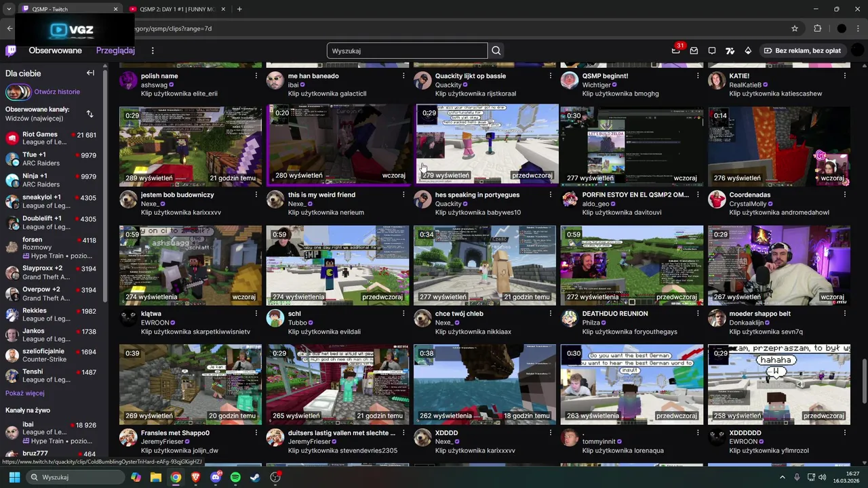868x488 pixels.
Task: Open the chat bubble icon in top bar
Action: (x=712, y=51)
